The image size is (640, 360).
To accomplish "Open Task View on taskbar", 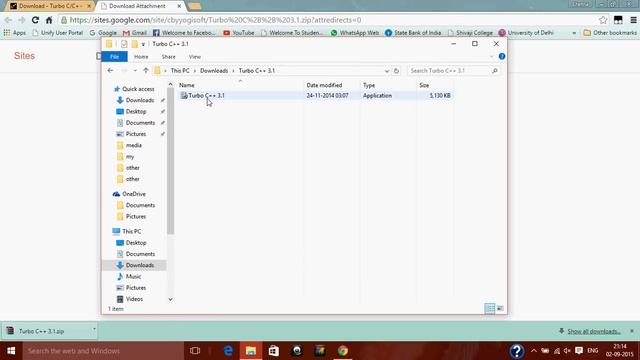I will click(x=195, y=351).
